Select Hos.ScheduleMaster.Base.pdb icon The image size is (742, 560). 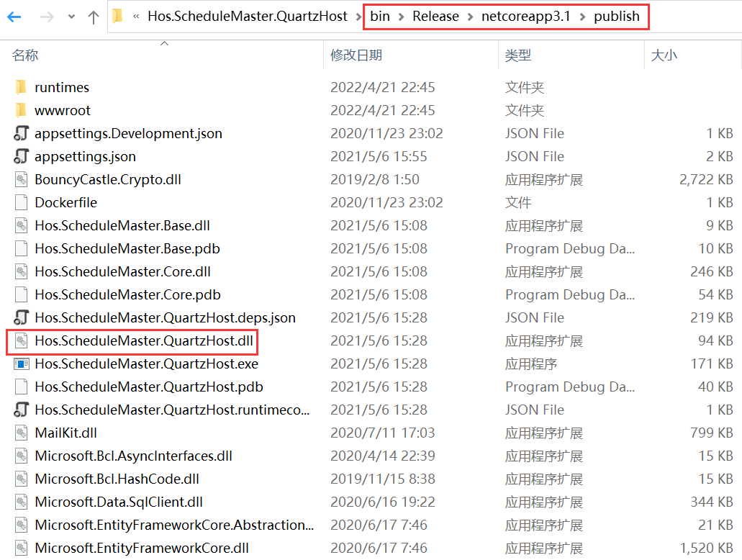pos(22,248)
